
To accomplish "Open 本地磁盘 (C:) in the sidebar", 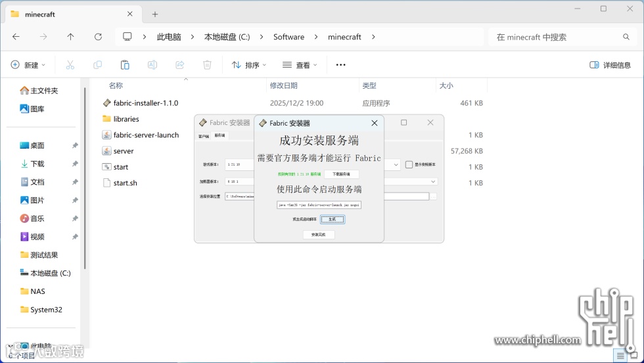I will 45,274.
